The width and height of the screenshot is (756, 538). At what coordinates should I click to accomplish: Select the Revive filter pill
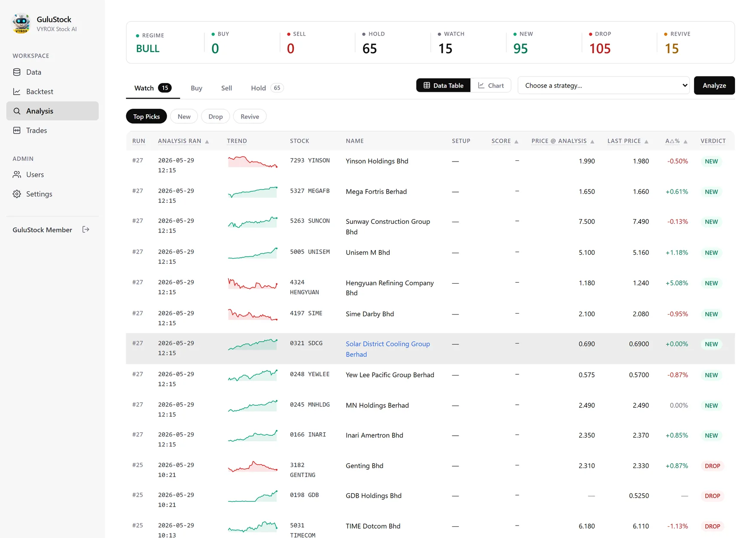click(x=250, y=116)
